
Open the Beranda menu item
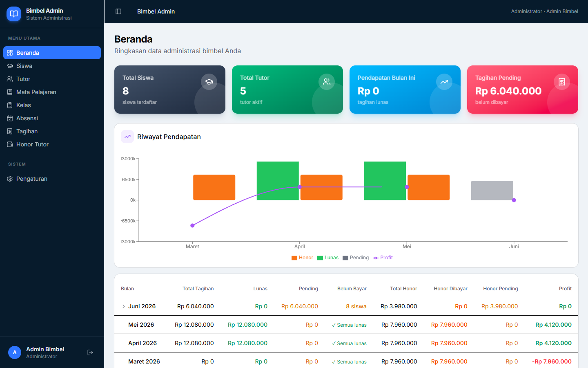tap(52, 53)
